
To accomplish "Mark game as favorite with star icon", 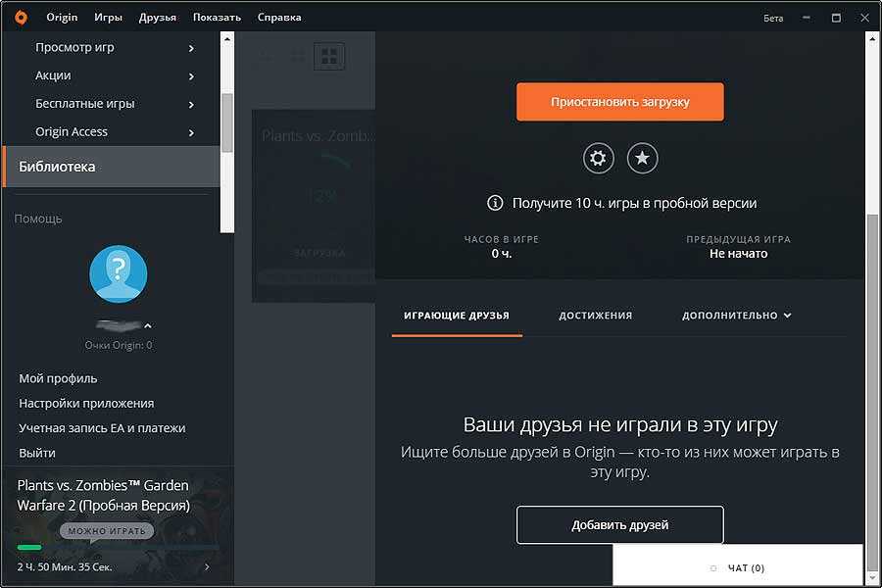I will tap(642, 158).
